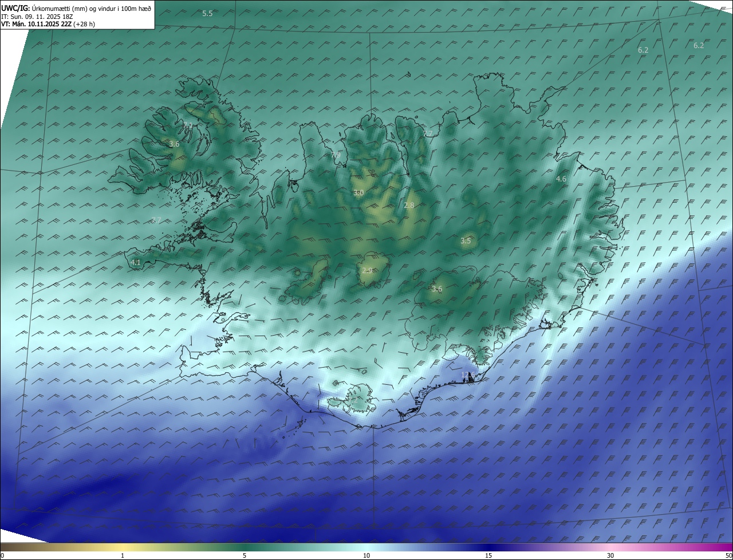Click the 5 label on the colour scale
Screen dimensions: 733x560
[x=245, y=555]
